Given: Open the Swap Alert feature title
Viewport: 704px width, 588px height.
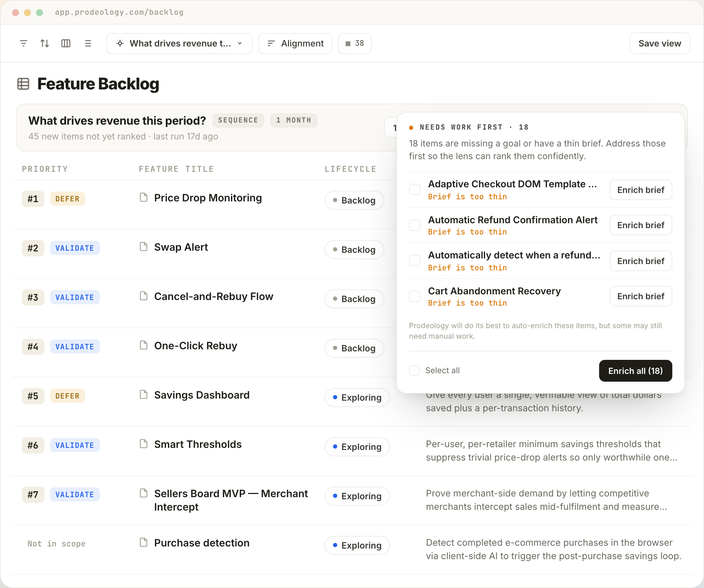Looking at the screenshot, I should coord(181,247).
